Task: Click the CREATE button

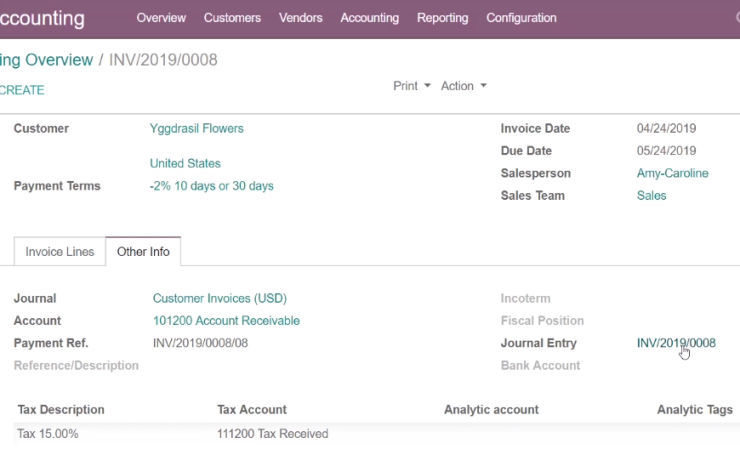Action: [22, 90]
